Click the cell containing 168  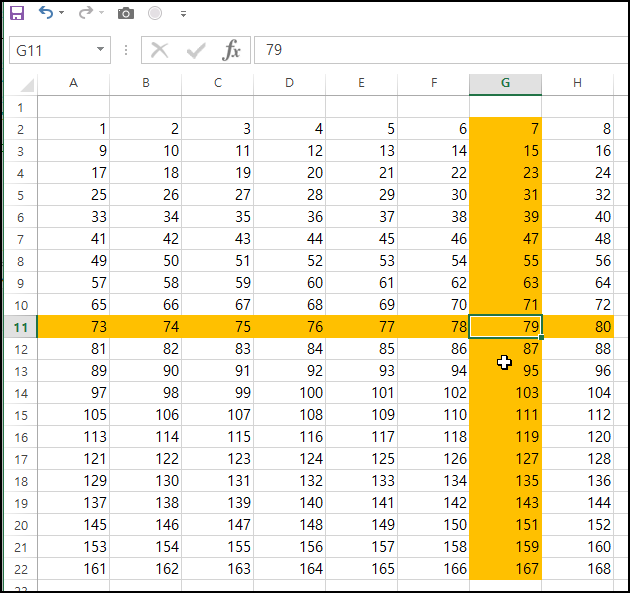[x=577, y=568]
